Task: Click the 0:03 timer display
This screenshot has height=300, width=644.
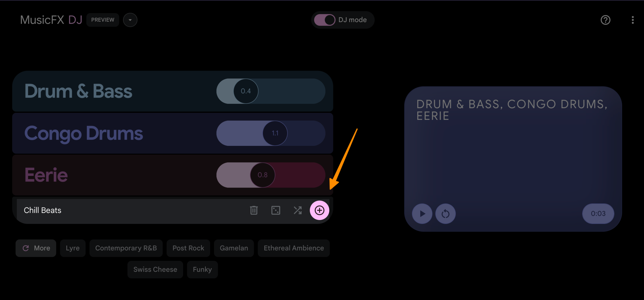Action: click(598, 214)
